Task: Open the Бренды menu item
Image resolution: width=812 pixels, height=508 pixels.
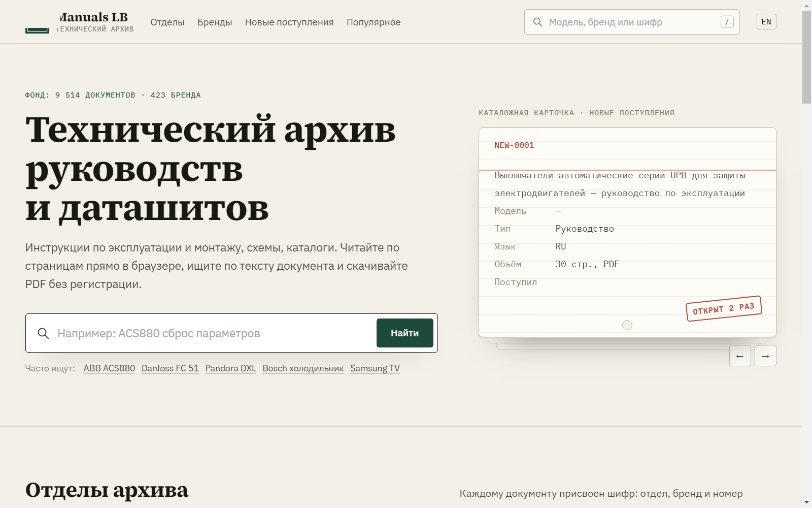Action: pyautogui.click(x=215, y=22)
